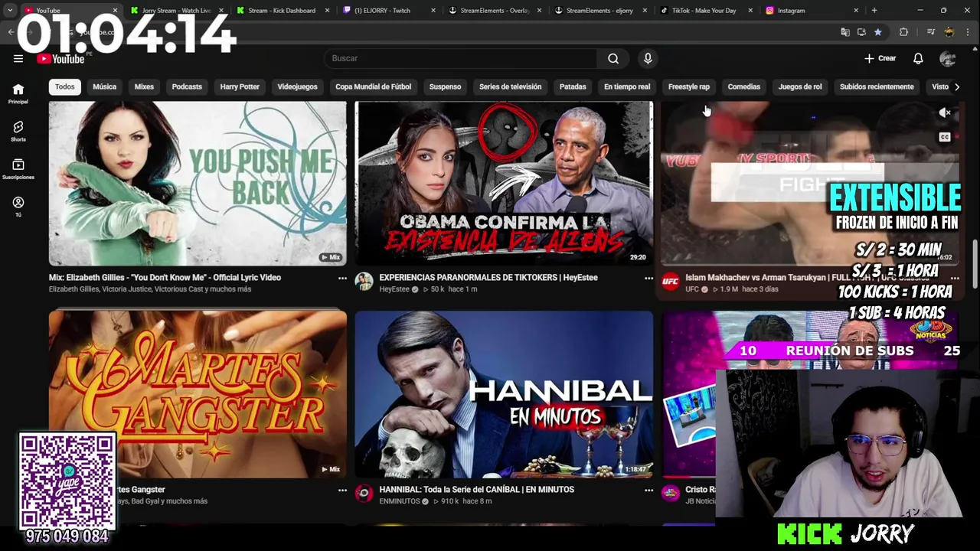Select the Juegos de rol chip
The image size is (980, 551).
(x=800, y=86)
